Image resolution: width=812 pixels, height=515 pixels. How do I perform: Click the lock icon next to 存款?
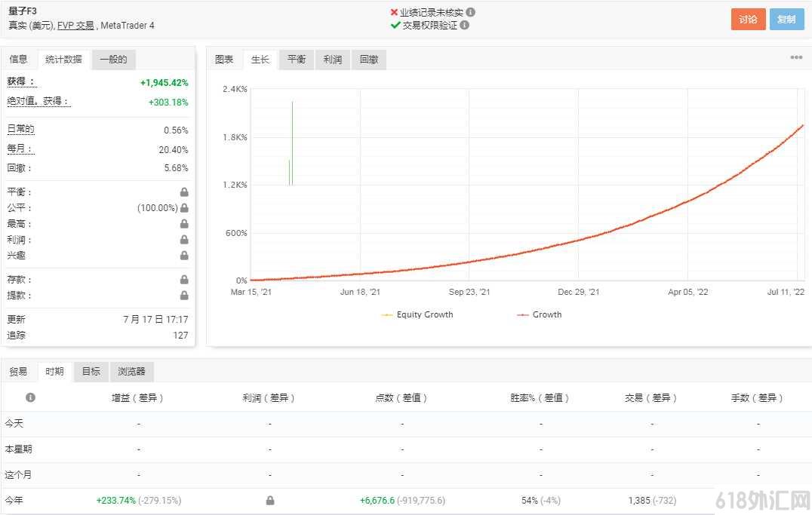[184, 280]
